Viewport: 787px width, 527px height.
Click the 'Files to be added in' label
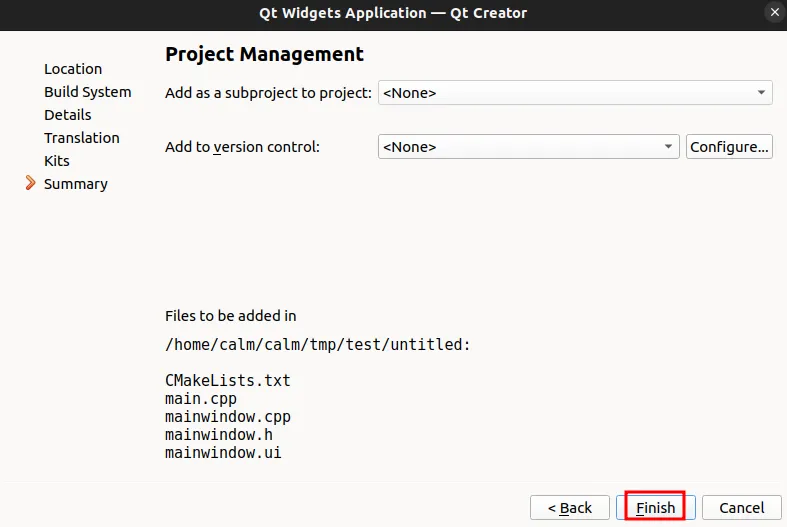click(230, 316)
